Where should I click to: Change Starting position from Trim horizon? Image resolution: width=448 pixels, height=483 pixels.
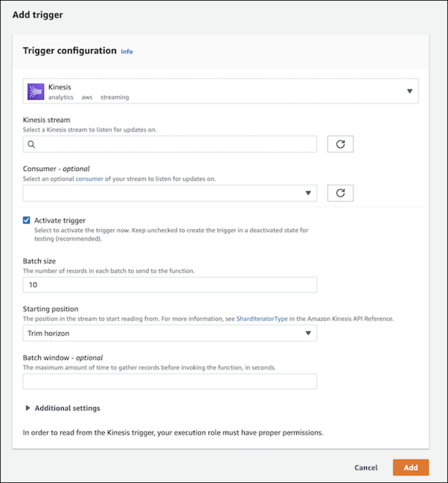click(168, 333)
